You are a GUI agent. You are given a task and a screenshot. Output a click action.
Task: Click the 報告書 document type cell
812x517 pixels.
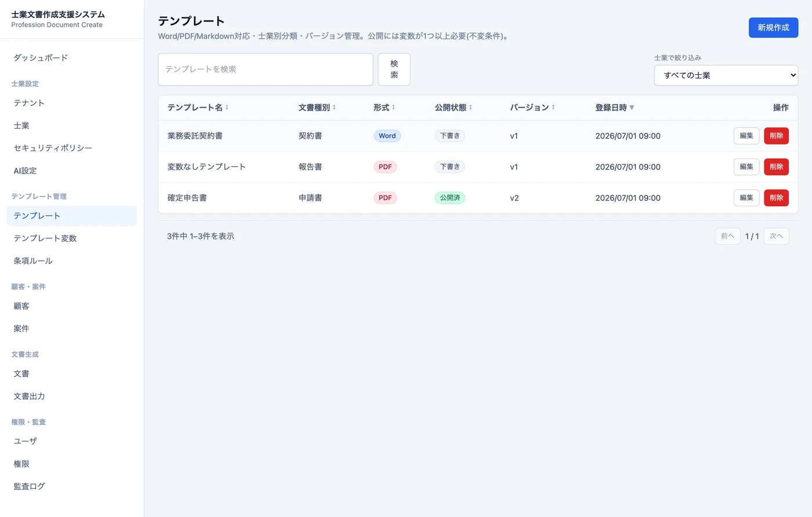tap(310, 167)
